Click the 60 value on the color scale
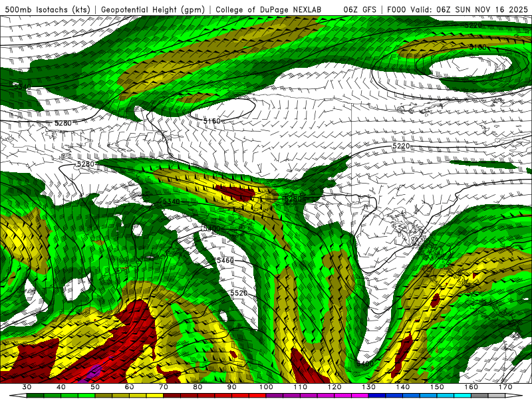Image resolution: width=532 pixels, height=399 pixels. (129, 387)
